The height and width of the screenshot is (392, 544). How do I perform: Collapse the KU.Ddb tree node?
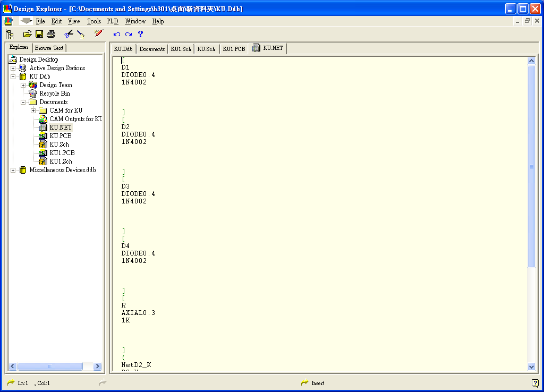(x=13, y=76)
